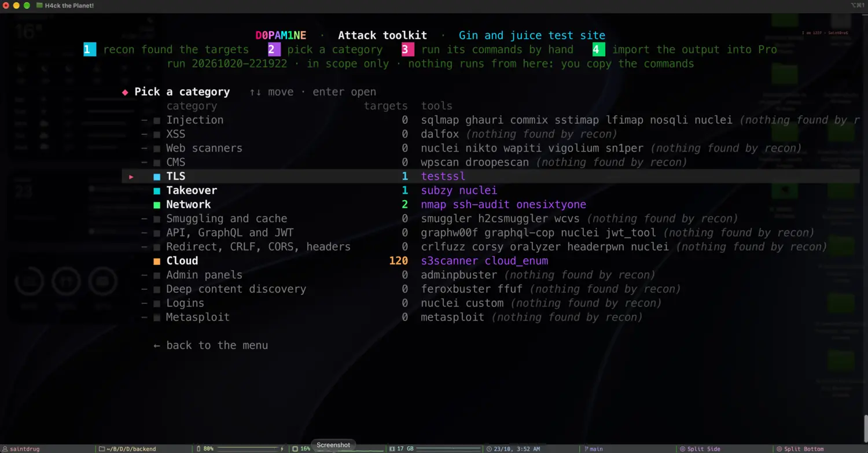Click the Screenshot label in the status bar
868x453 pixels.
[333, 445]
